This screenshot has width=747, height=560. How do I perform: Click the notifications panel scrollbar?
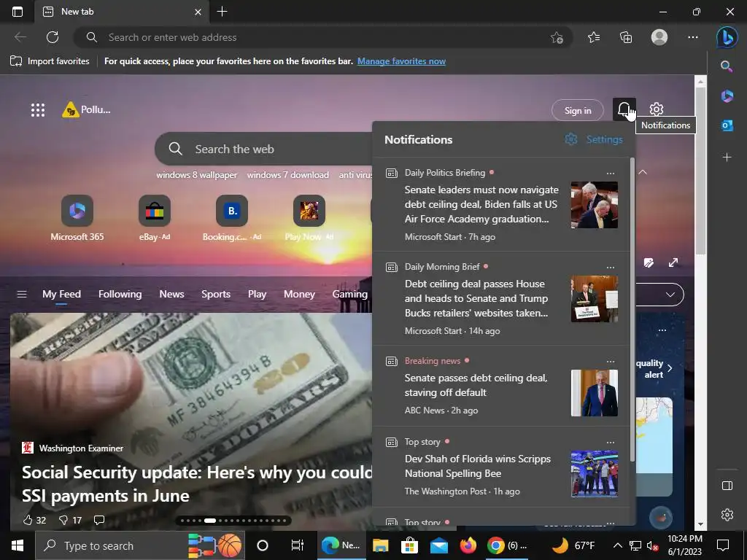click(x=632, y=309)
